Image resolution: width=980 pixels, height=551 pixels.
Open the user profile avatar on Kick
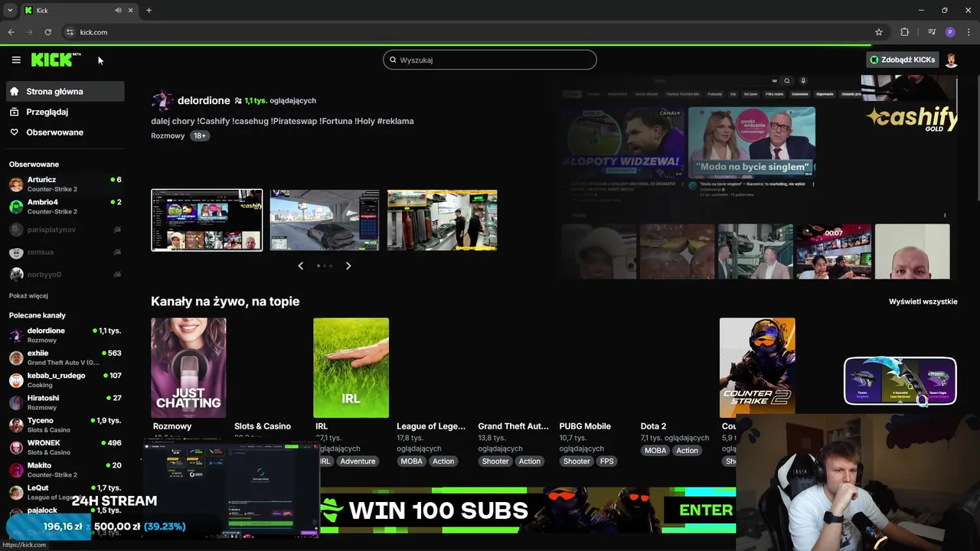[x=951, y=60]
